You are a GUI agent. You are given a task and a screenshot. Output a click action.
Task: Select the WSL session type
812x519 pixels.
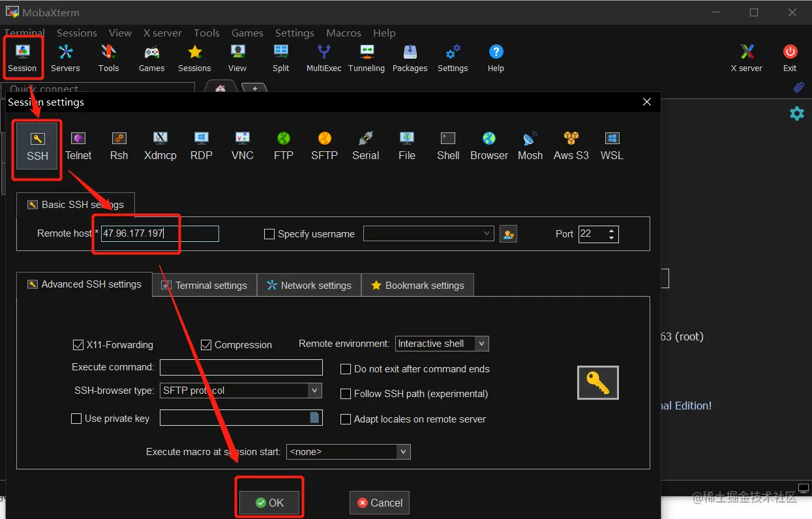point(612,146)
